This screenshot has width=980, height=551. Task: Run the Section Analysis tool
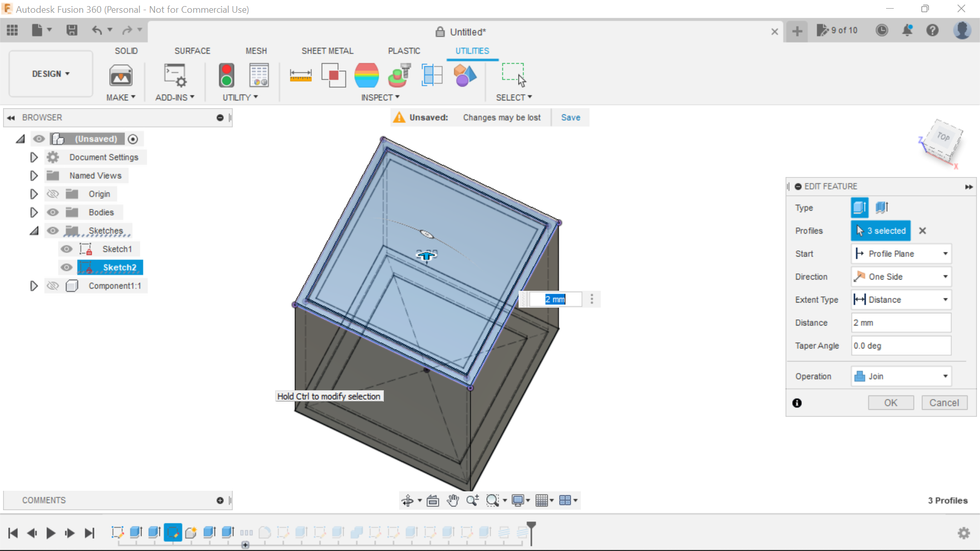(x=432, y=75)
